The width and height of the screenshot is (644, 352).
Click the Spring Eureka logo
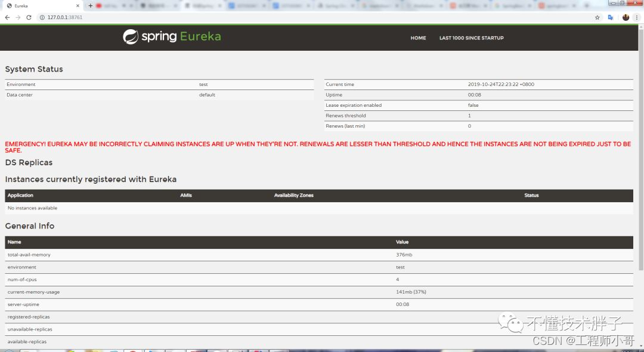tap(172, 36)
